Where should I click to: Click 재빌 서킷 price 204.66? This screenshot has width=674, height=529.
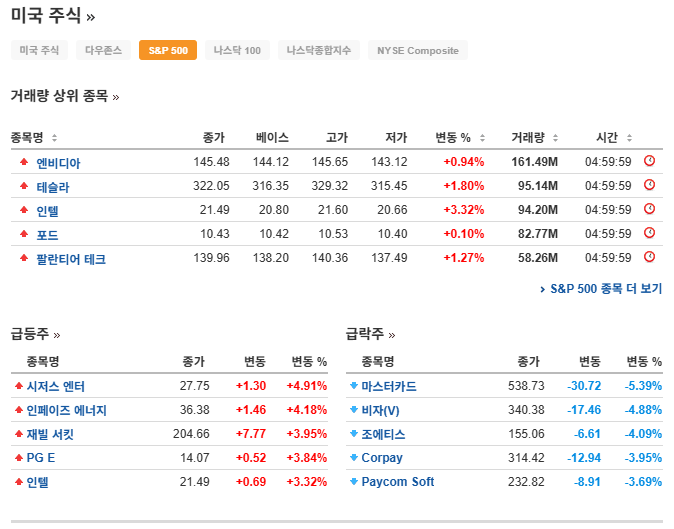coord(191,434)
